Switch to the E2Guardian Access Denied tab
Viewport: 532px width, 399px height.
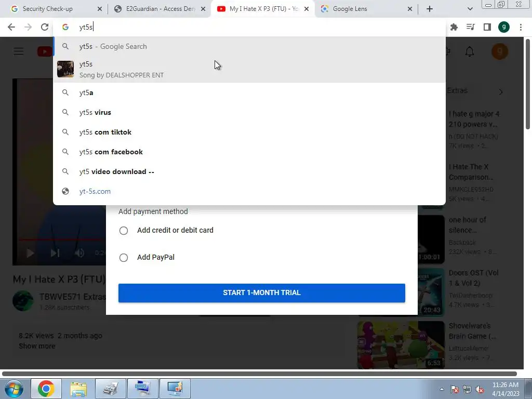[159, 9]
